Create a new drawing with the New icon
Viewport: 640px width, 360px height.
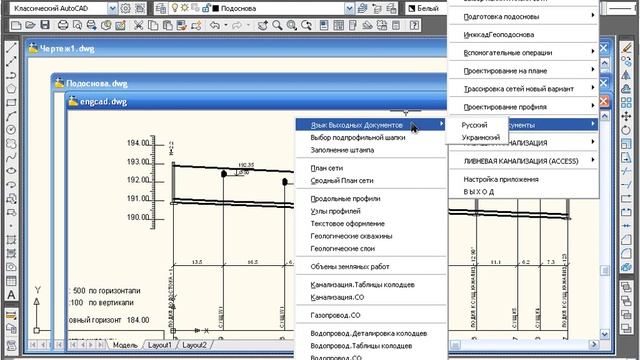click(x=16, y=25)
